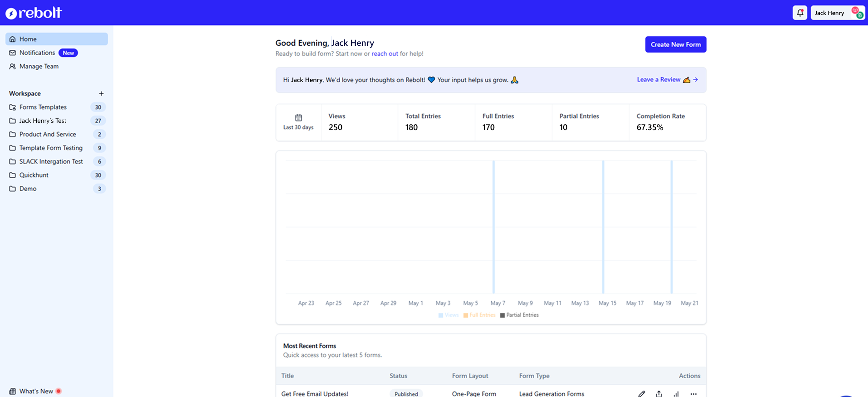Add a new workspace with plus icon
Viewport: 868px width, 397px height.
[x=101, y=93]
